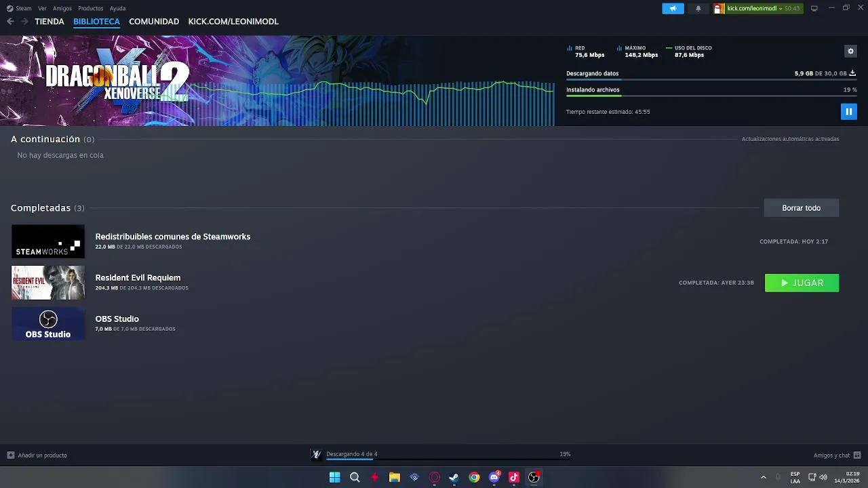Viewport: 868px width, 488px height.
Task: Click the Borrar todo button
Action: (801, 208)
